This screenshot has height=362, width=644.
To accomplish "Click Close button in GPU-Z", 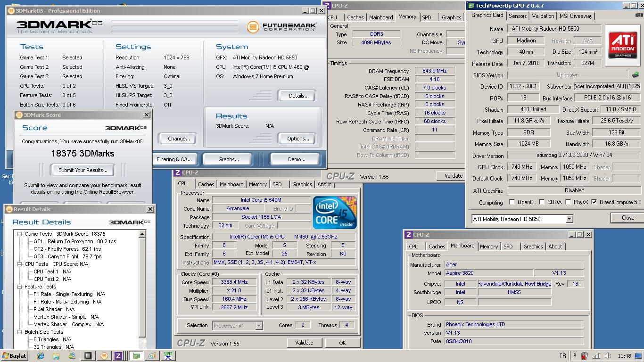I will 627,218.
